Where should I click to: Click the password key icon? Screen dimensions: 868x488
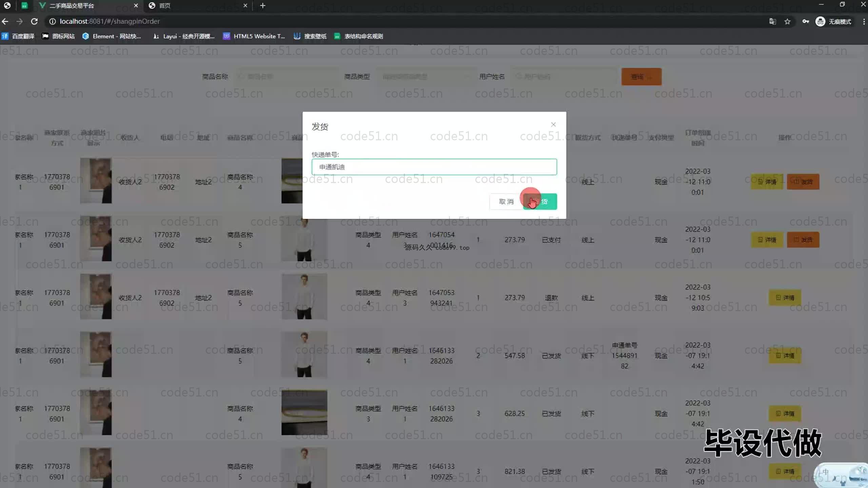click(806, 22)
